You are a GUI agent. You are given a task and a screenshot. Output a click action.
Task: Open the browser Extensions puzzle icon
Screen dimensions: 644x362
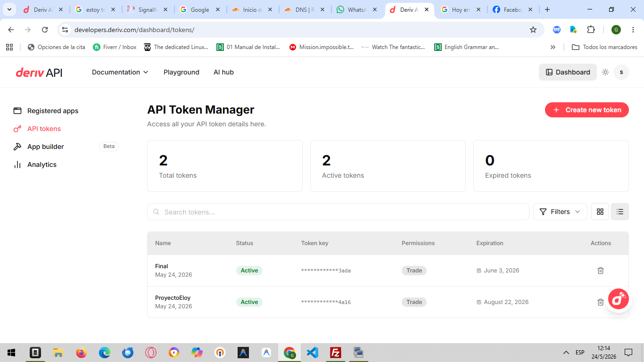tap(591, 30)
